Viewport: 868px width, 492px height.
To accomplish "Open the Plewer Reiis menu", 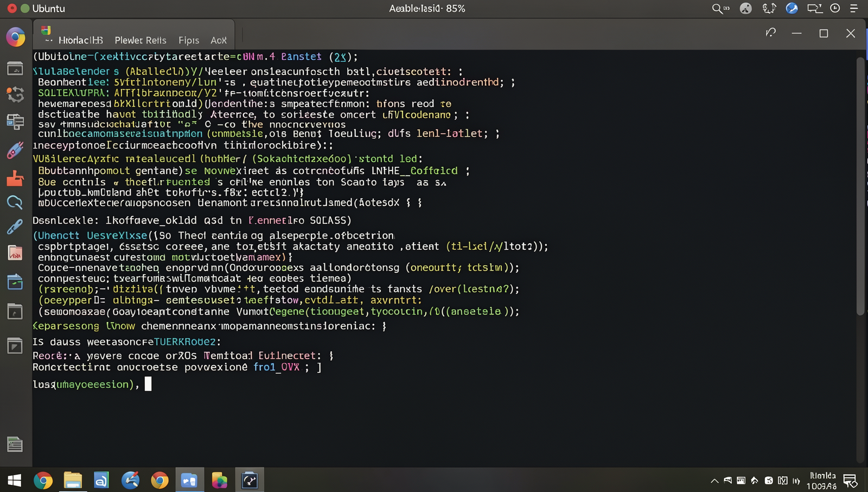I will [x=141, y=40].
